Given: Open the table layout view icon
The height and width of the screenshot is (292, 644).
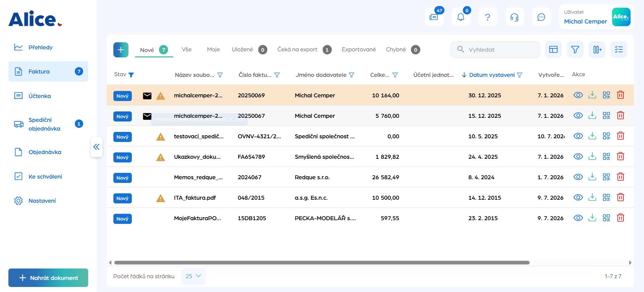Looking at the screenshot, I should [x=553, y=50].
